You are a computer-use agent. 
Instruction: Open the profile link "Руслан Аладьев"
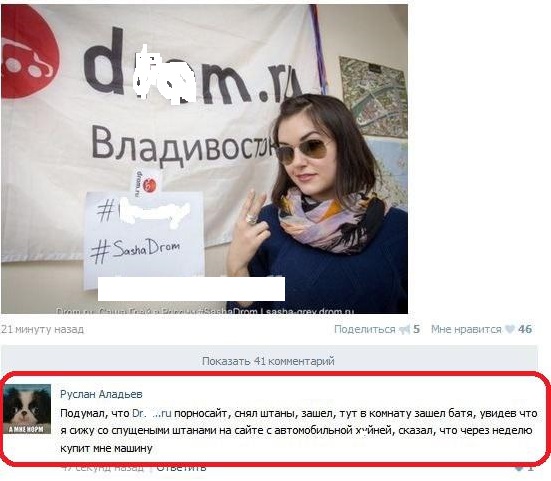tap(101, 394)
